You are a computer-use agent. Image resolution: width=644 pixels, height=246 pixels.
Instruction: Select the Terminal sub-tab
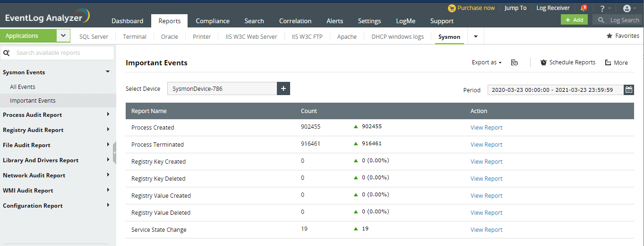click(x=135, y=36)
